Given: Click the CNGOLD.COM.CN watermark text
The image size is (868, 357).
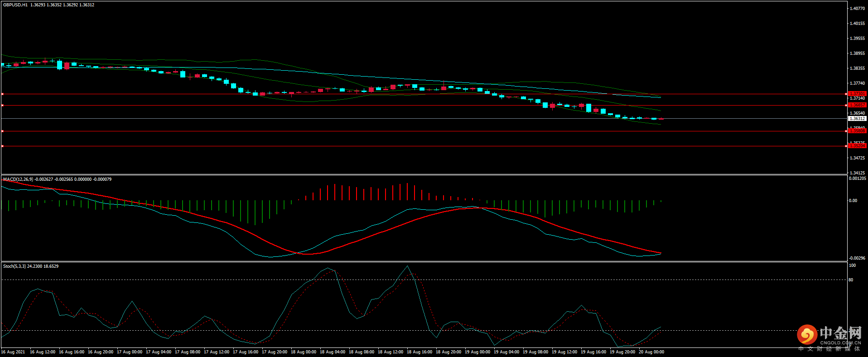Looking at the screenshot, I should click(x=840, y=343).
